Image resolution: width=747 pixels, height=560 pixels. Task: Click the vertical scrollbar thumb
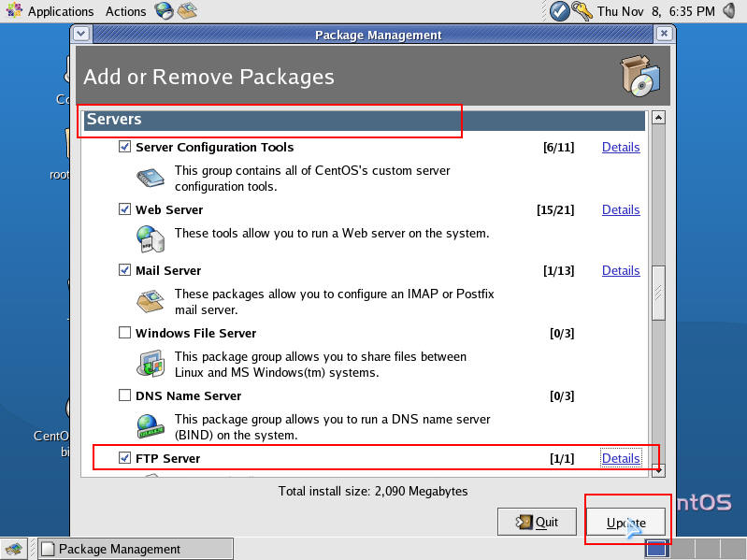658,294
